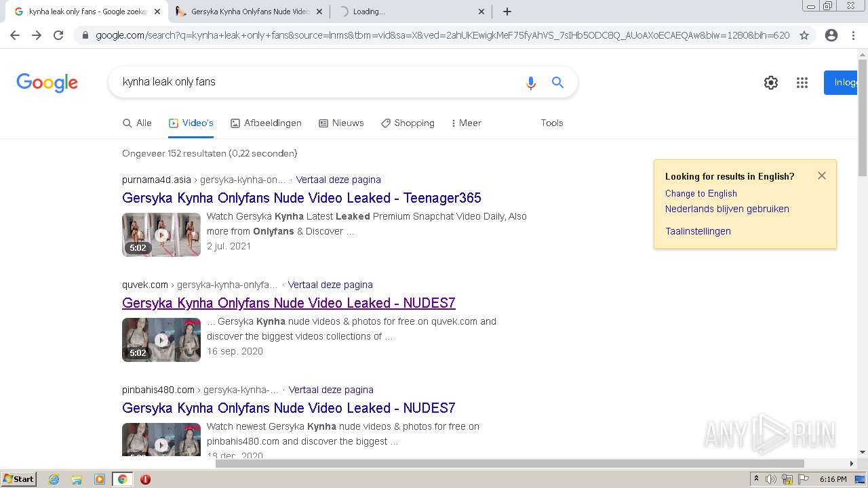Dismiss the language suggestion popup
This screenshot has width=868, height=488.
coord(822,176)
